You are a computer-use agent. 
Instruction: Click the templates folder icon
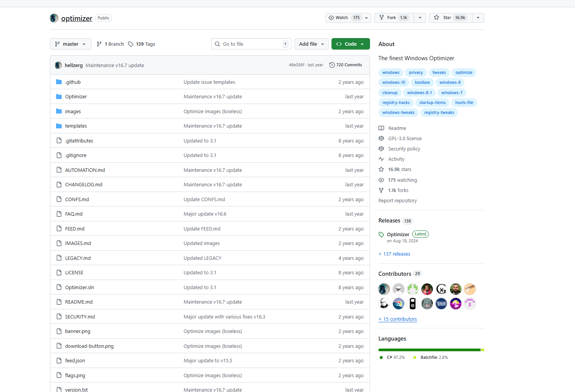59,126
